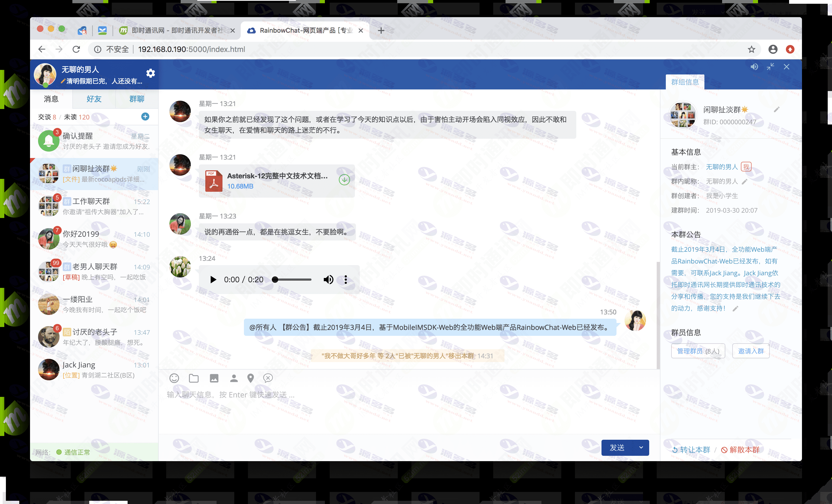Send a location pin
The image size is (832, 504).
[250, 378]
